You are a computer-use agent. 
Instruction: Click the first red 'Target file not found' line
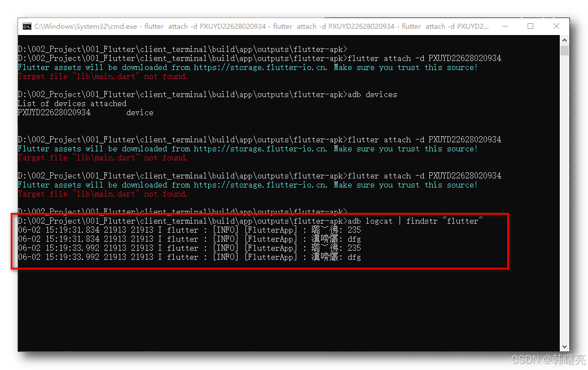pyautogui.click(x=102, y=77)
